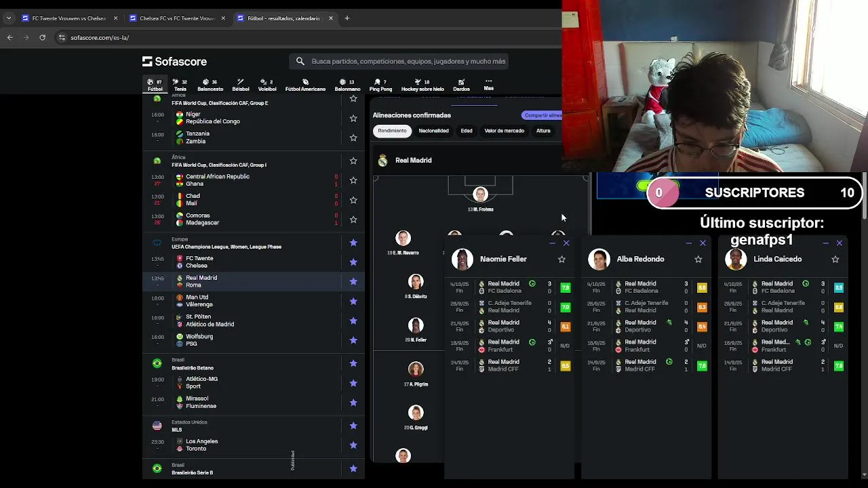Viewport: 868px width, 488px height.
Task: Open the Hockey sobre hielo section
Action: click(x=422, y=85)
